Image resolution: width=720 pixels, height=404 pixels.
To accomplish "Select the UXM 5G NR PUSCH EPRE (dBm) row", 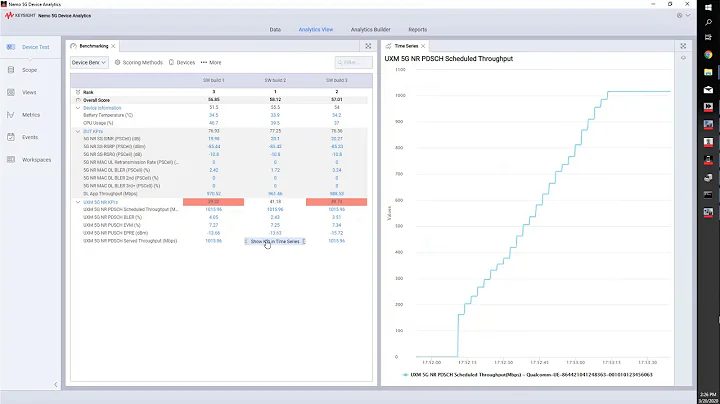I will (x=115, y=233).
